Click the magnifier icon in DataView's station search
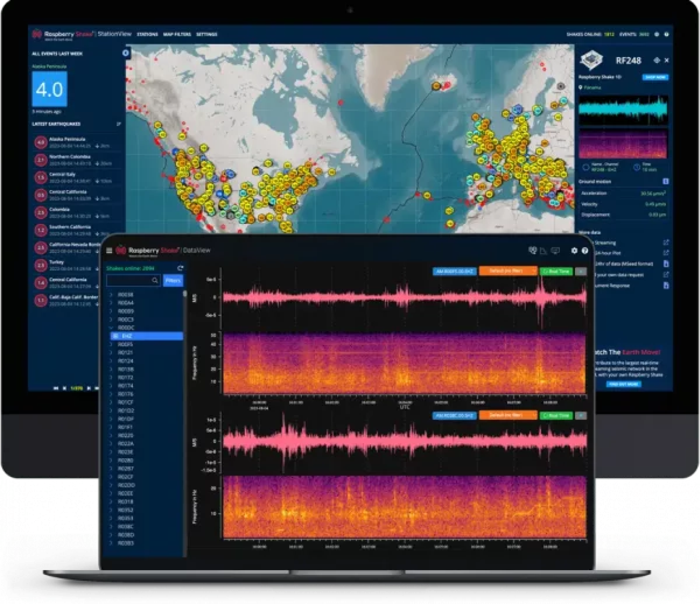700x604 pixels. pos(155,280)
